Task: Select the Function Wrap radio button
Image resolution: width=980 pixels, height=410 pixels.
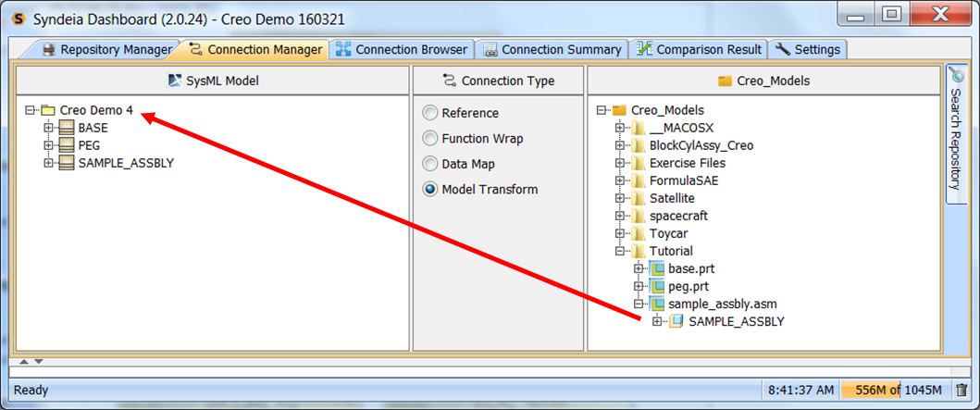Action: (x=430, y=139)
